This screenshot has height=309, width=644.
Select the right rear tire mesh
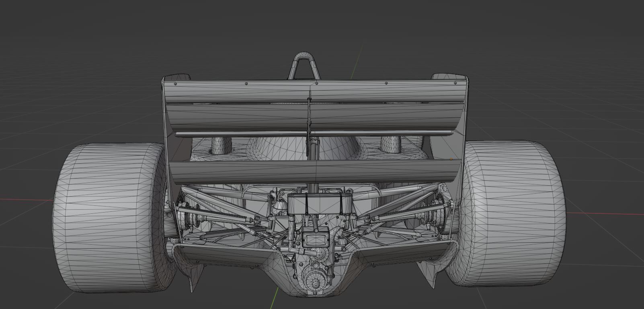(x=519, y=209)
